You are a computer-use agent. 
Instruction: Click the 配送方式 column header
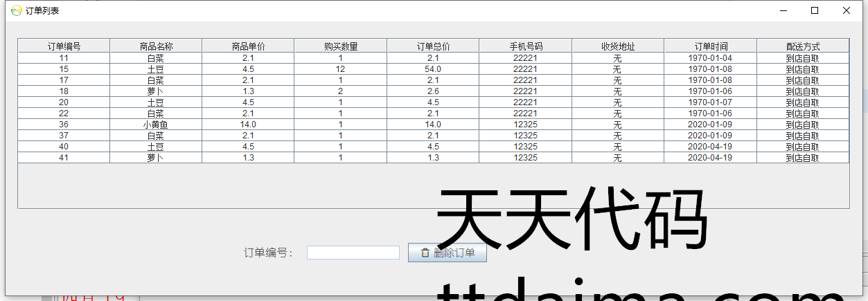point(803,46)
